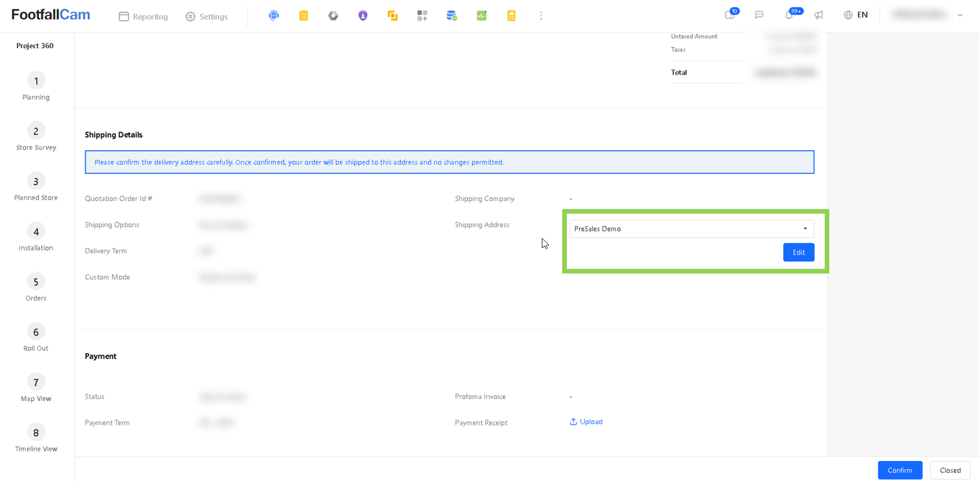Viewport: 980px width, 486px height.
Task: Change language using the EN globe selector
Action: click(855, 15)
